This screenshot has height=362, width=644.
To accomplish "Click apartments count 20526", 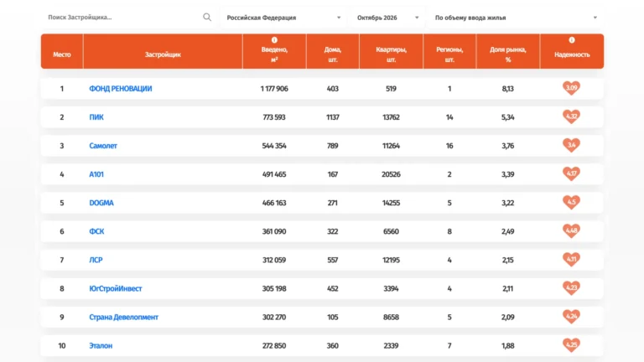I will [391, 174].
